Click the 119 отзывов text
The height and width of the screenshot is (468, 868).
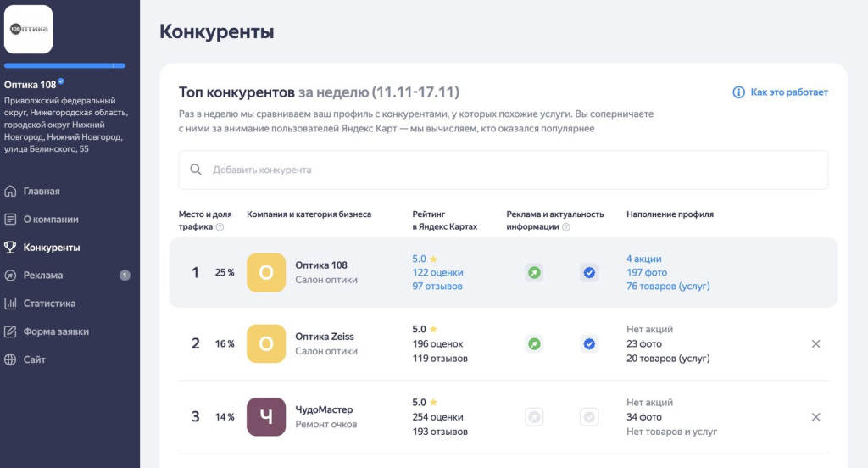click(x=440, y=359)
